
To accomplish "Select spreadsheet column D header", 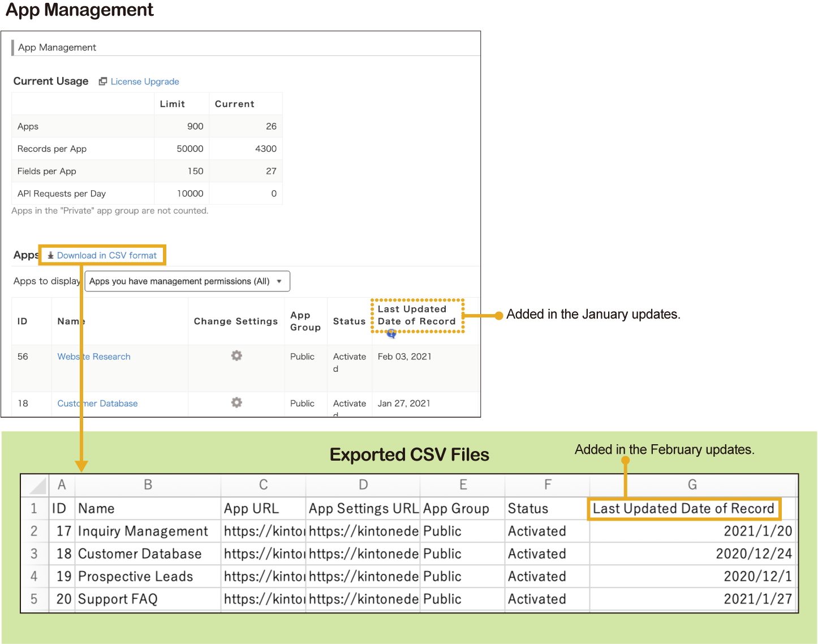I will click(363, 485).
